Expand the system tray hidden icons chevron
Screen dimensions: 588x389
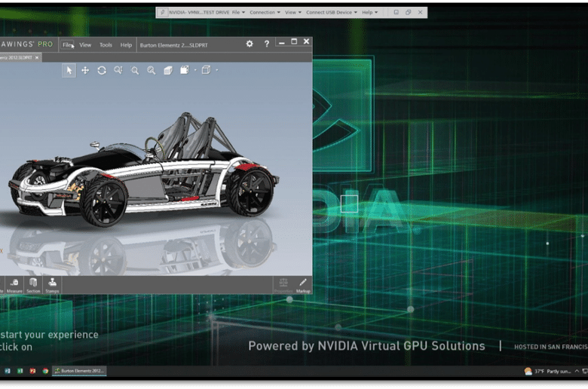[577, 371]
